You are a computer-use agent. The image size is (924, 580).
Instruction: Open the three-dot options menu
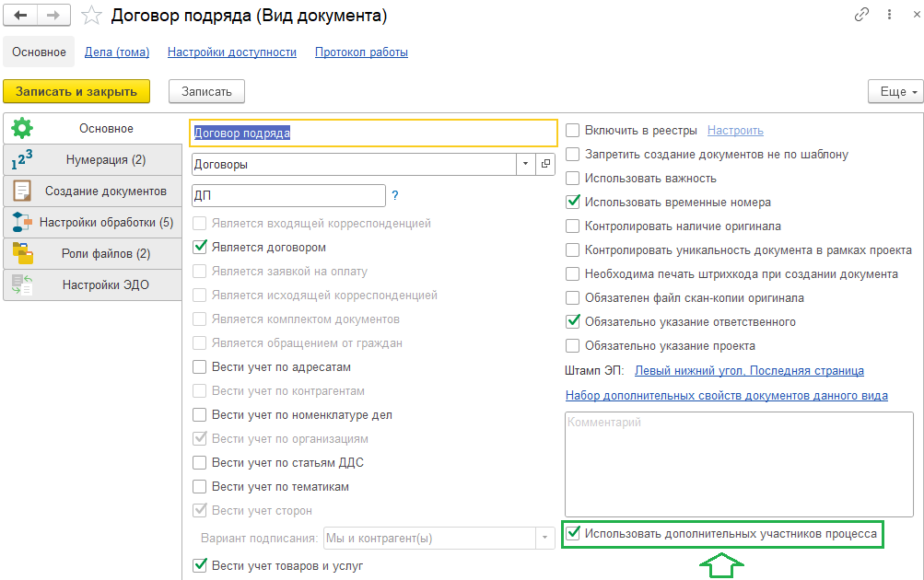[x=889, y=15]
